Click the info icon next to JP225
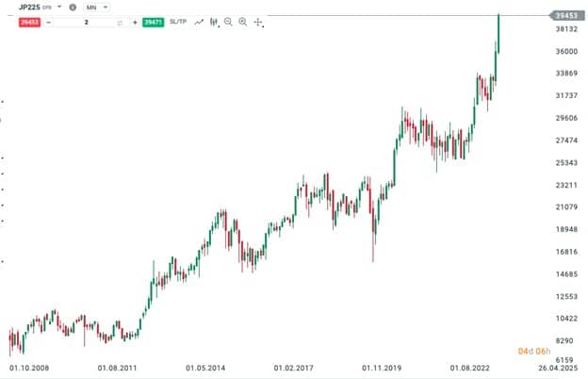 [73, 8]
